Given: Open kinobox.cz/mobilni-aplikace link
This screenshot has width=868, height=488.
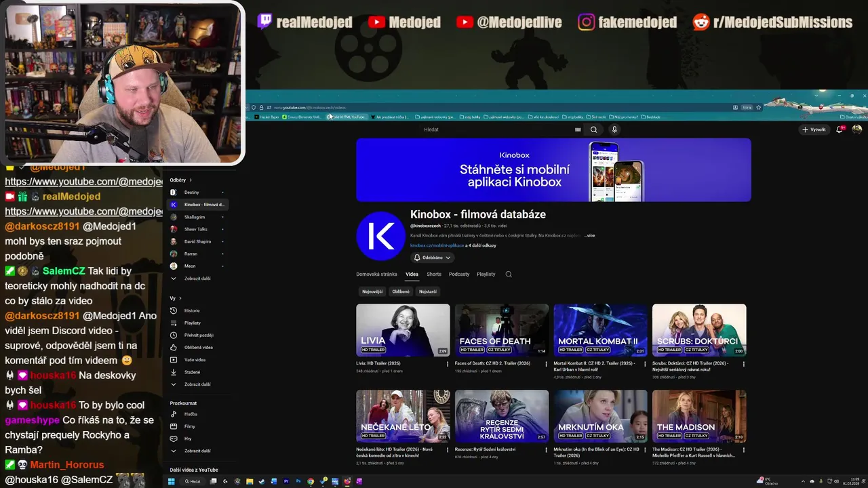Looking at the screenshot, I should [437, 245].
